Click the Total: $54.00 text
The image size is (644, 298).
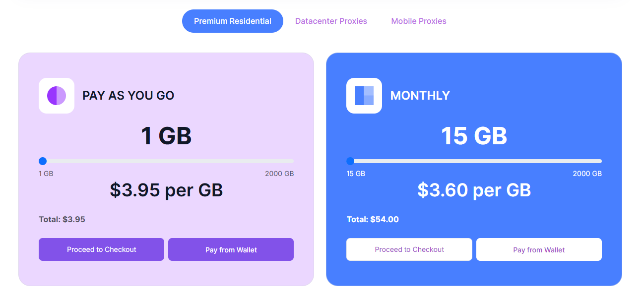click(373, 219)
